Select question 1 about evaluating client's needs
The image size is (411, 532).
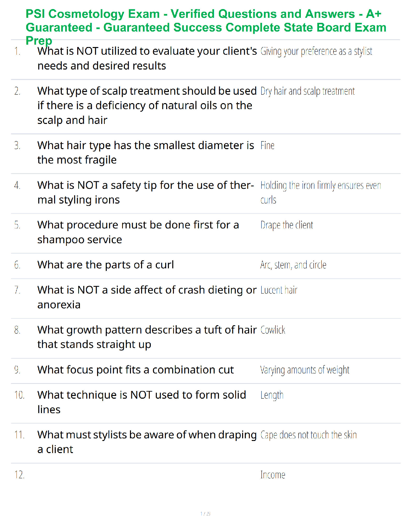(x=147, y=58)
